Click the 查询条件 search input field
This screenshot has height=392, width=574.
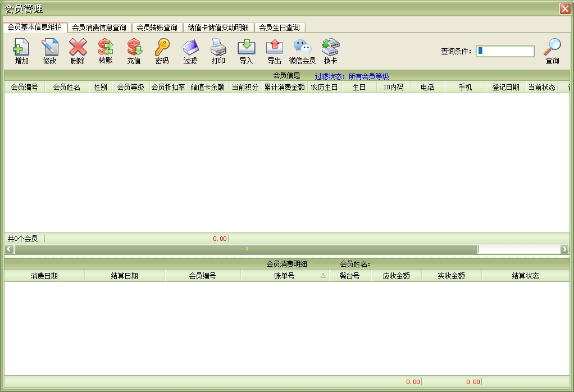[x=505, y=51]
